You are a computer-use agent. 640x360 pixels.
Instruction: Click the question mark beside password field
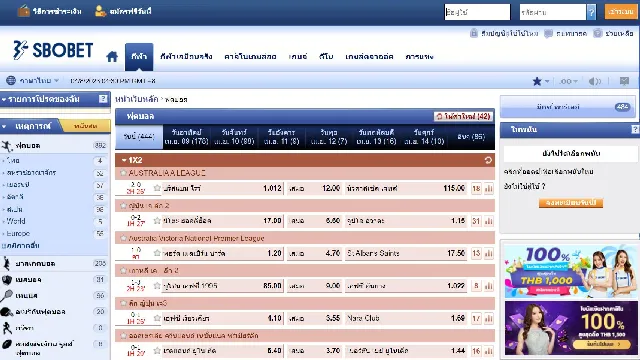(591, 12)
